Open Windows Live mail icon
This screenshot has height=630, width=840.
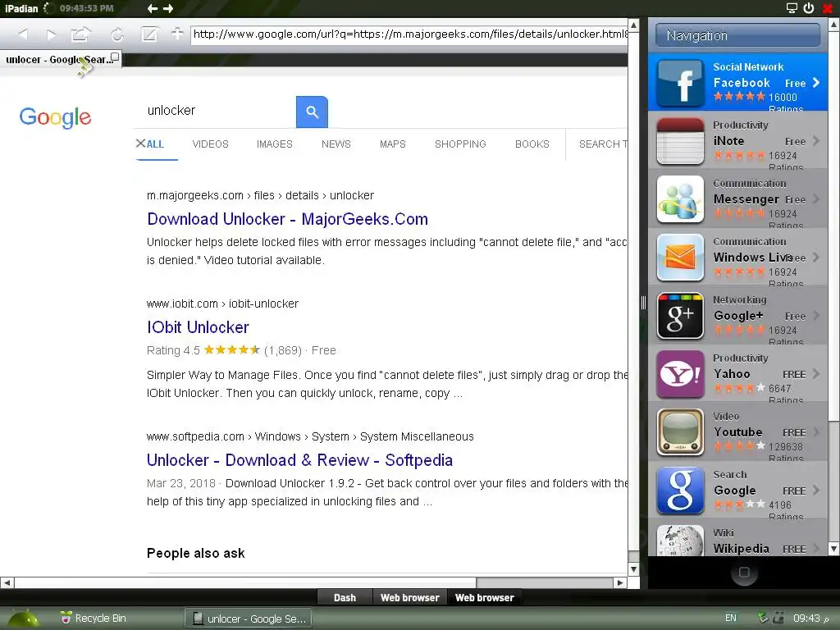click(680, 258)
